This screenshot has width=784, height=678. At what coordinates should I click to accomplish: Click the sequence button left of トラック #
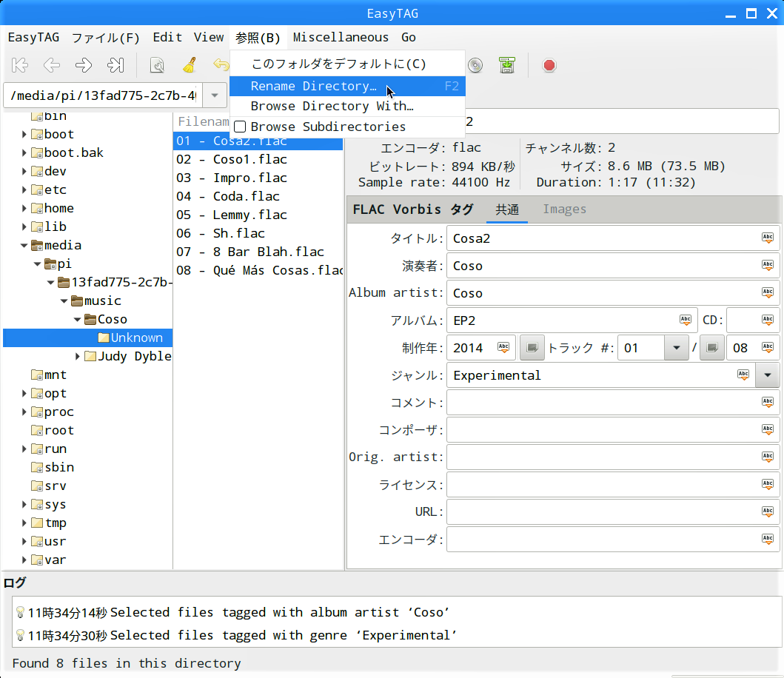[532, 348]
